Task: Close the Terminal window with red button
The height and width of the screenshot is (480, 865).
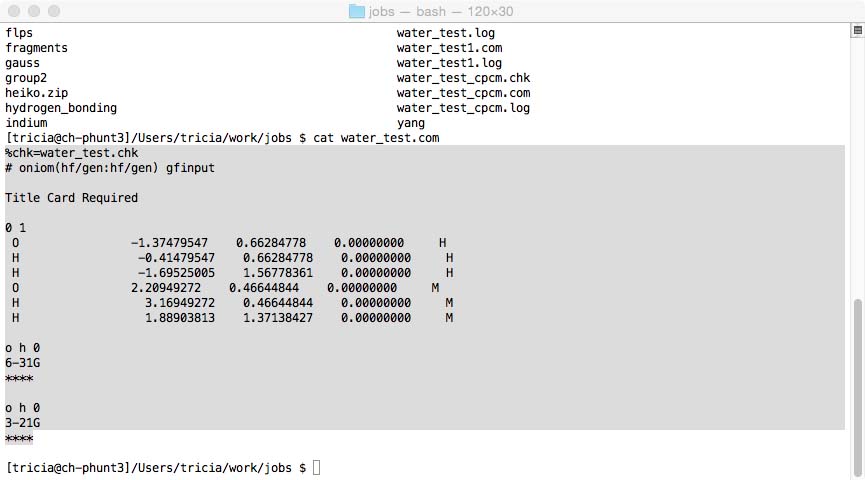Action: [14, 11]
